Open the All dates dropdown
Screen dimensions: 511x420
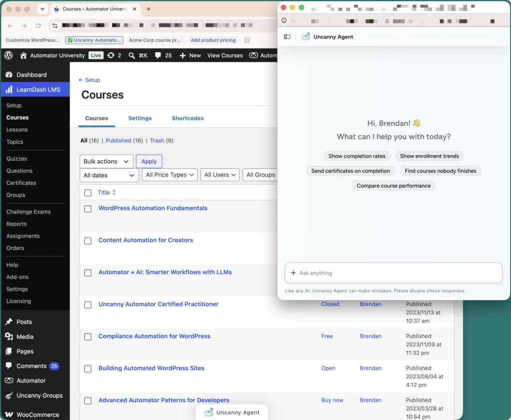point(109,175)
